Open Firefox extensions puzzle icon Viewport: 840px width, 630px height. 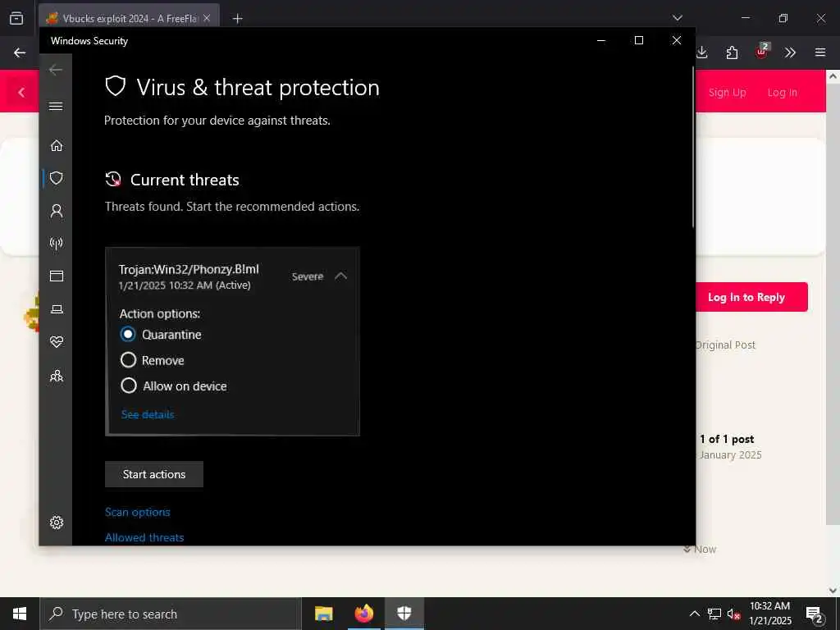click(x=732, y=52)
